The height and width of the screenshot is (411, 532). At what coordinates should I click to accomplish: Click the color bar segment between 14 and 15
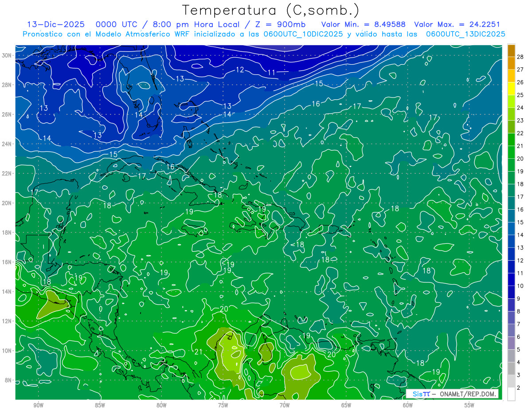pos(511,229)
